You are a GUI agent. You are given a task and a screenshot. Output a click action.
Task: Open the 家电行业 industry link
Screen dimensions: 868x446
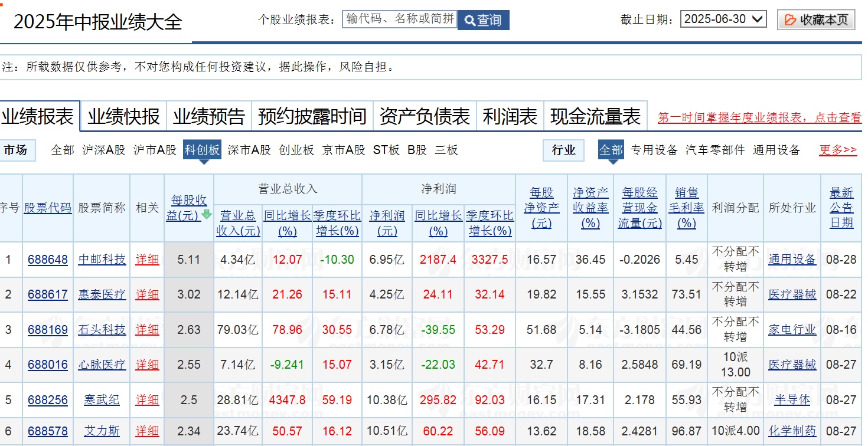point(792,330)
